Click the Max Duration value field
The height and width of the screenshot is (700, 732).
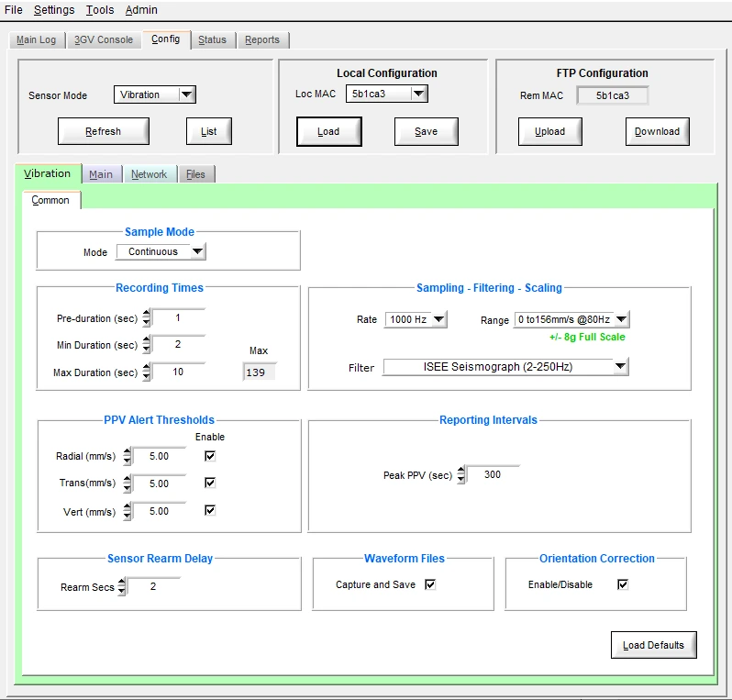[x=178, y=372]
